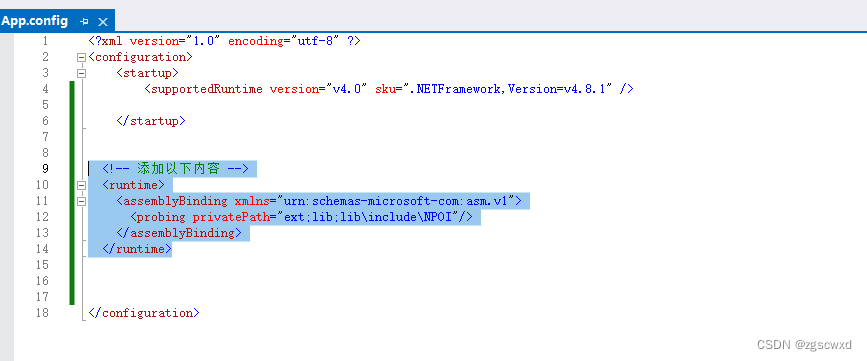Click the green comment on line 9
Image resolution: width=867 pixels, height=361 pixels.
click(x=176, y=169)
